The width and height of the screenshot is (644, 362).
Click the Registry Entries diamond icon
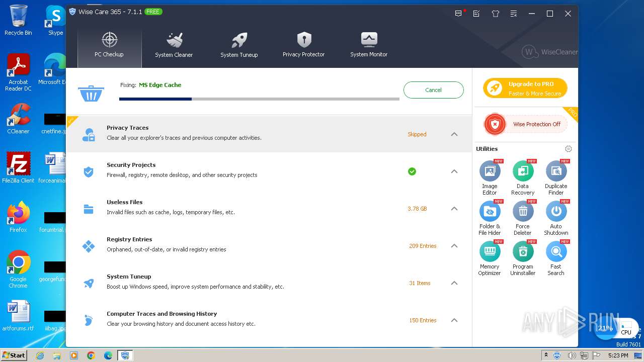[89, 246]
